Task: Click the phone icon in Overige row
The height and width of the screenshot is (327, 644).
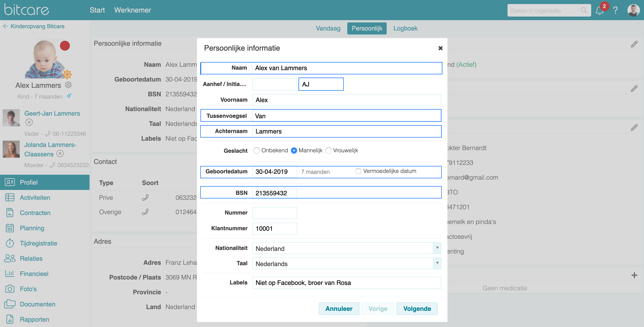Action: [x=145, y=212]
